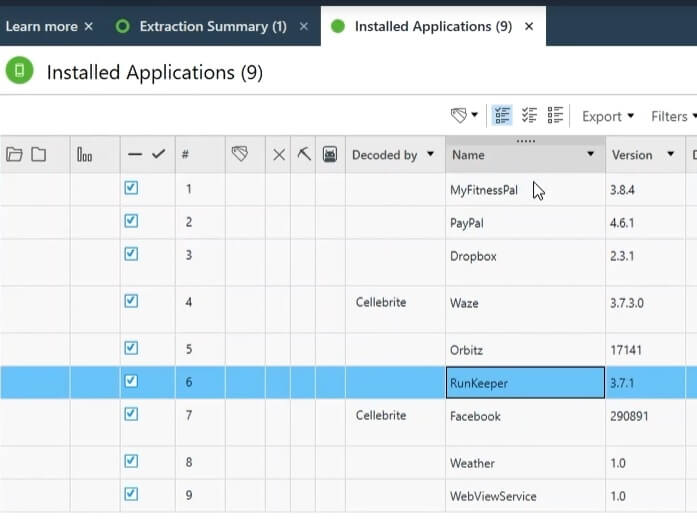Open the Decoded by column dropdown

point(430,155)
